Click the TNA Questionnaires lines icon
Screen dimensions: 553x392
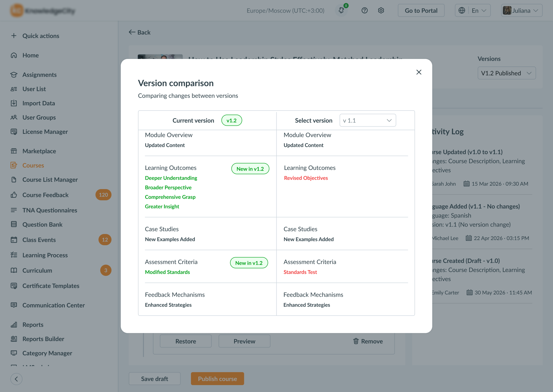tap(14, 210)
